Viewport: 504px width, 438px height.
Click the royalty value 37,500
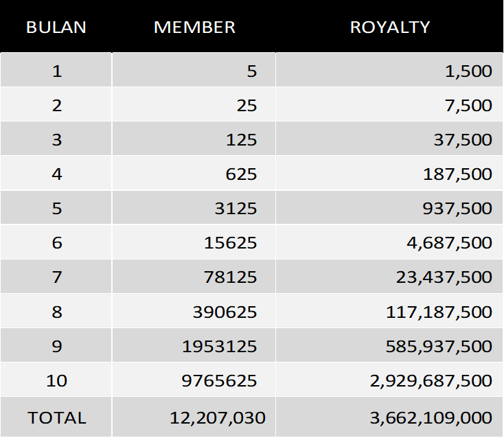point(461,139)
